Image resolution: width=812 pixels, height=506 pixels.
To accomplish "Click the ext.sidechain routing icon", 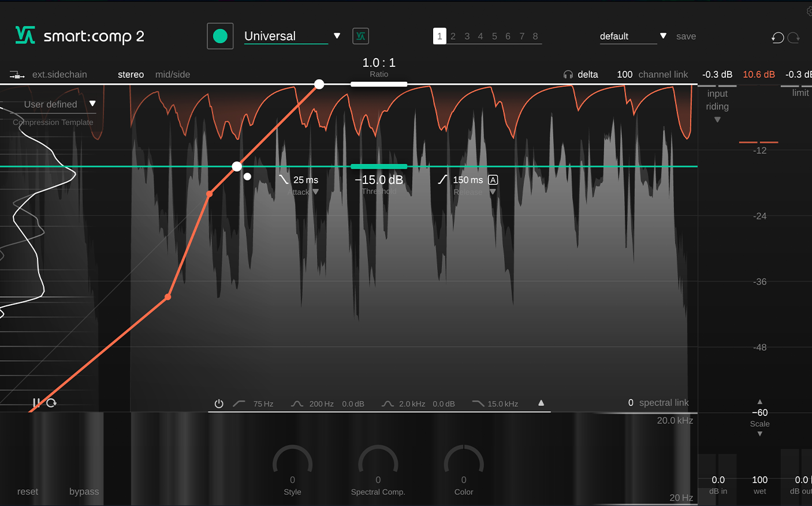I will tap(17, 75).
